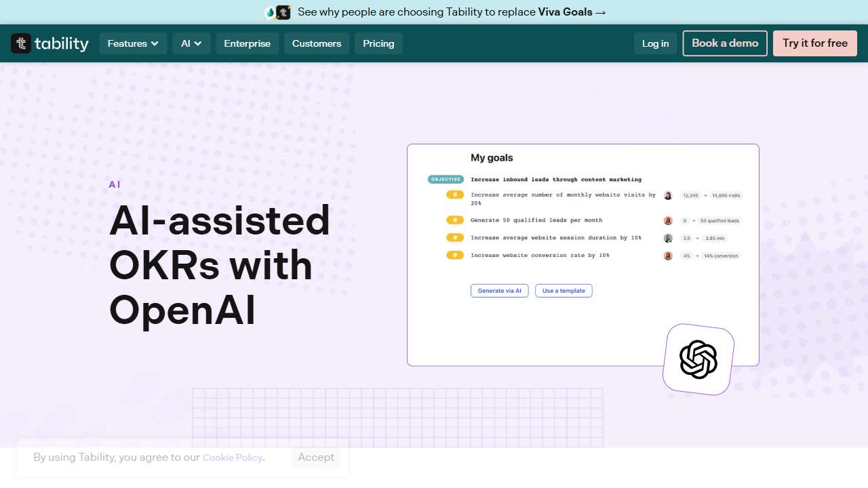The height and width of the screenshot is (488, 868).
Task: Open the Enterprise menu item
Action: 247,43
